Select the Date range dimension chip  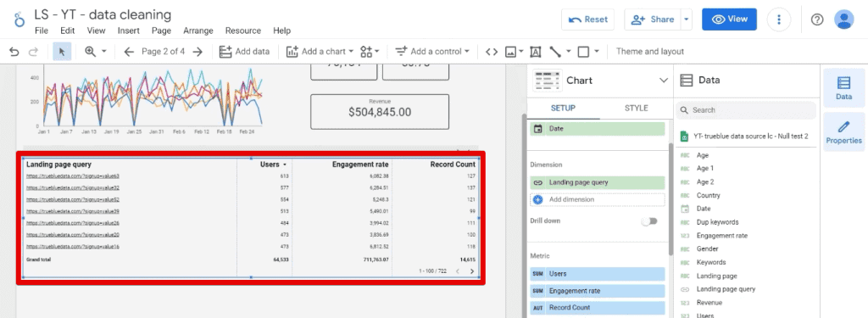(598, 129)
